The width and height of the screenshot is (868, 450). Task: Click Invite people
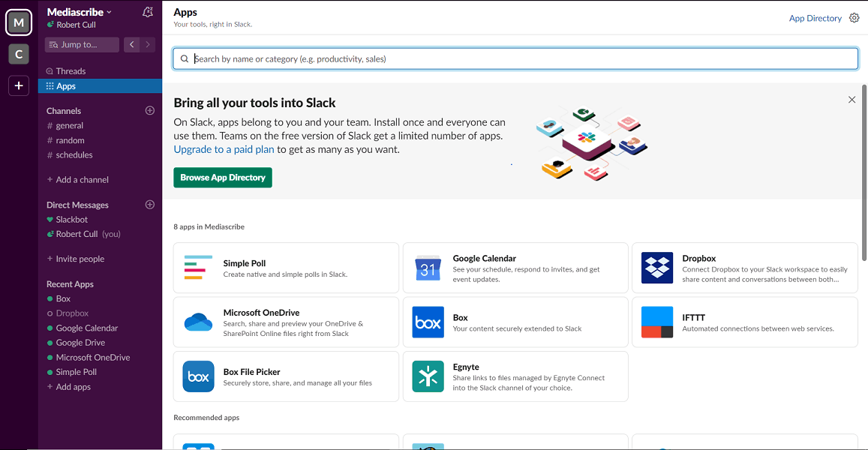[x=76, y=259]
